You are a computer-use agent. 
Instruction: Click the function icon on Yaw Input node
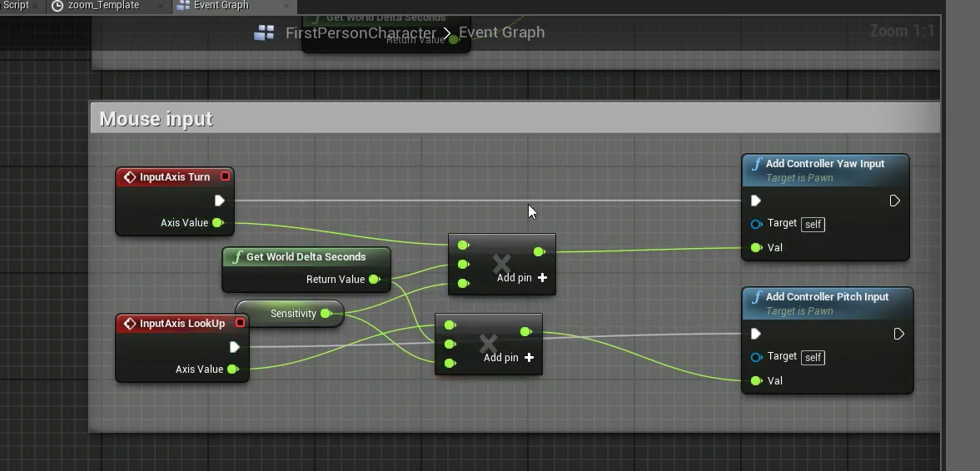coord(756,164)
